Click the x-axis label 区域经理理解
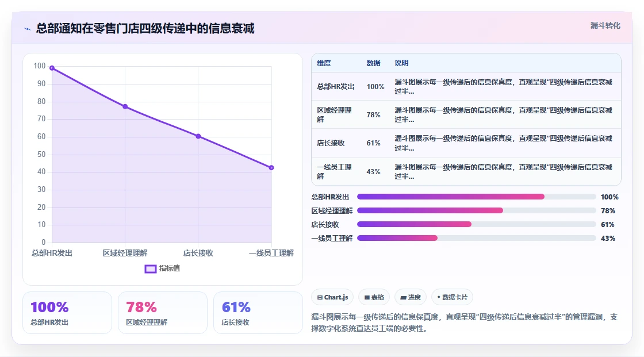The width and height of the screenshot is (644, 357). tap(125, 253)
